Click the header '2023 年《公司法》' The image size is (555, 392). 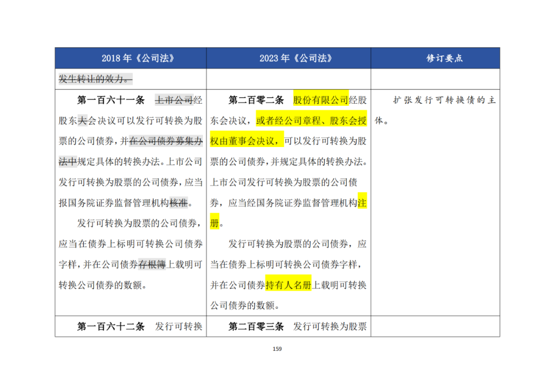point(296,59)
